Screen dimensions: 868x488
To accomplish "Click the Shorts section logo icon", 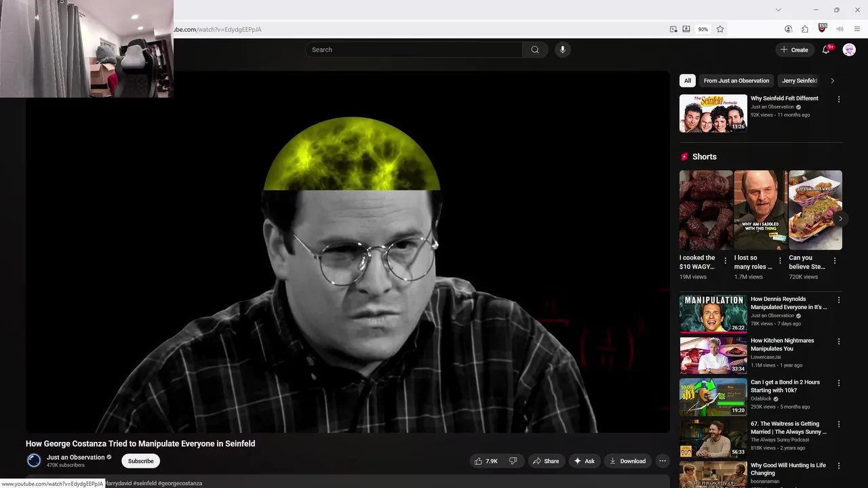I will tap(684, 157).
